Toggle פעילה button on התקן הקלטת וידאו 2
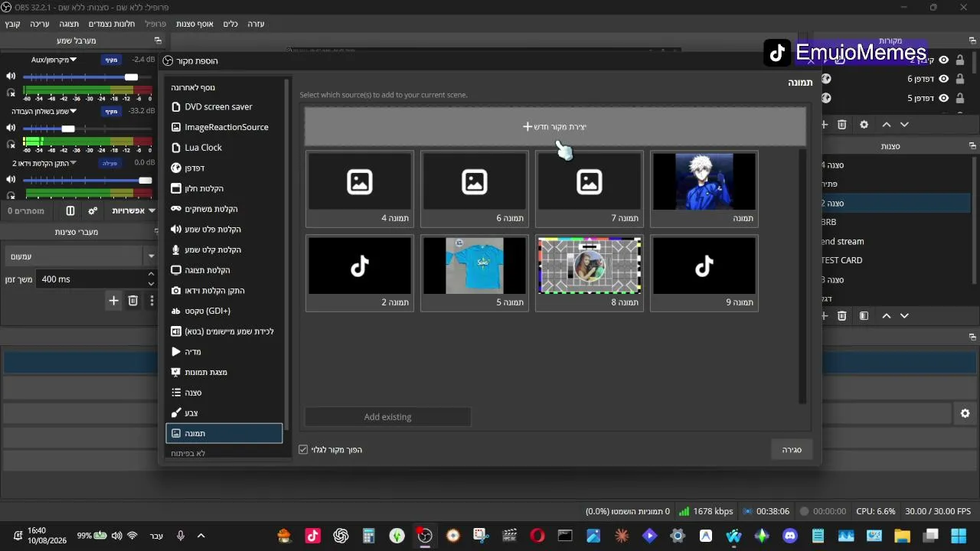The height and width of the screenshot is (551, 980). click(x=110, y=163)
